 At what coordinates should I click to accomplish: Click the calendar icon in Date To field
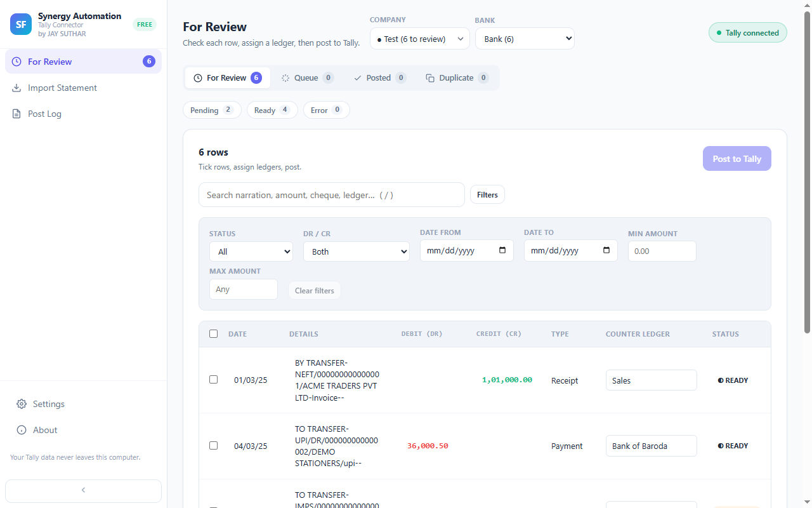[x=606, y=250]
